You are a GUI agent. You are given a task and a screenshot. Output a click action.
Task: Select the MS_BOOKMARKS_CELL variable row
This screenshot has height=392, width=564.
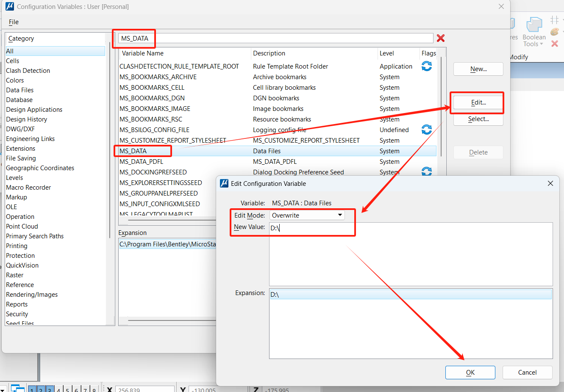click(x=278, y=87)
